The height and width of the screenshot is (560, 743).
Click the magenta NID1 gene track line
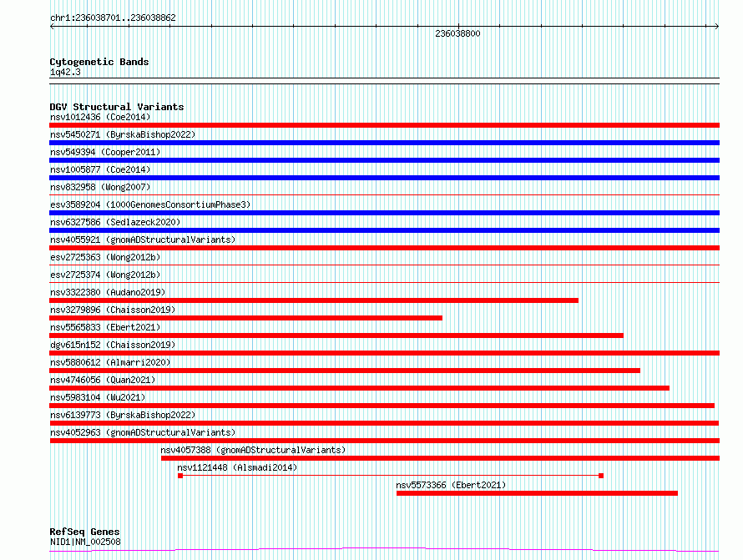click(384, 550)
